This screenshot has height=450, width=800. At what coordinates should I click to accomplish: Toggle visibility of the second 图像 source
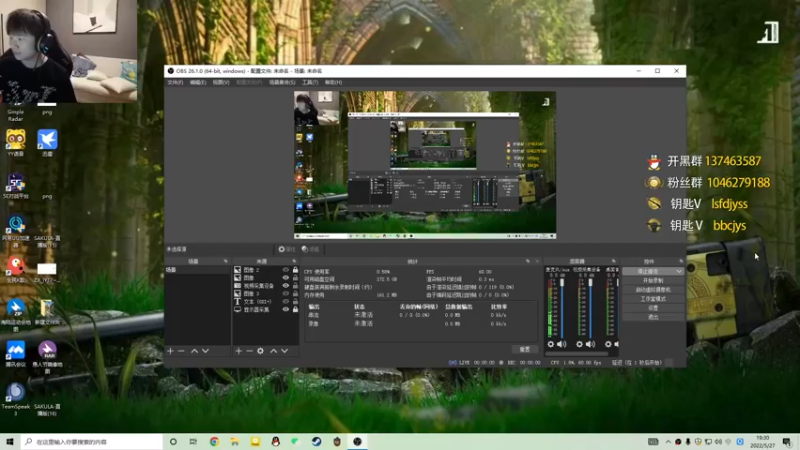click(x=286, y=278)
